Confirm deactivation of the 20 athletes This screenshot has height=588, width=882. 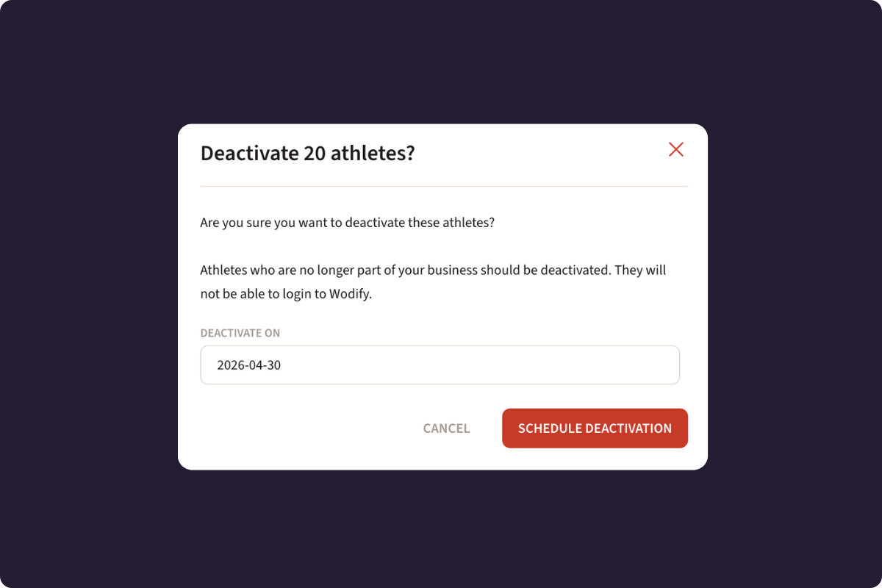tap(595, 428)
